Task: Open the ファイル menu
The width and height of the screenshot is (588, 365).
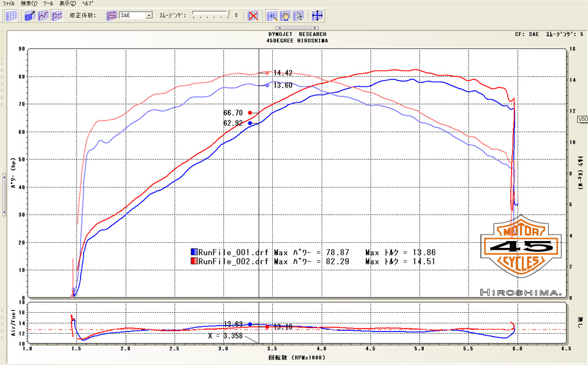Action: pos(9,4)
